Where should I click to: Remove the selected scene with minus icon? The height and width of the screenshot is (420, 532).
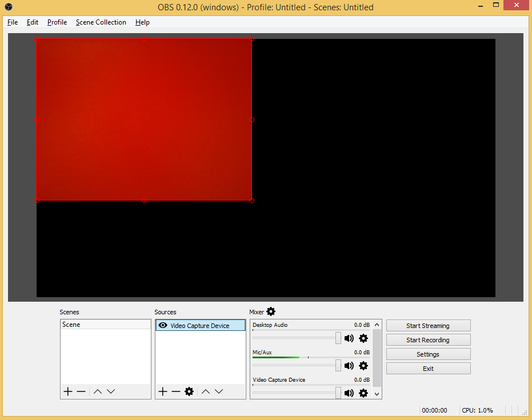point(81,391)
